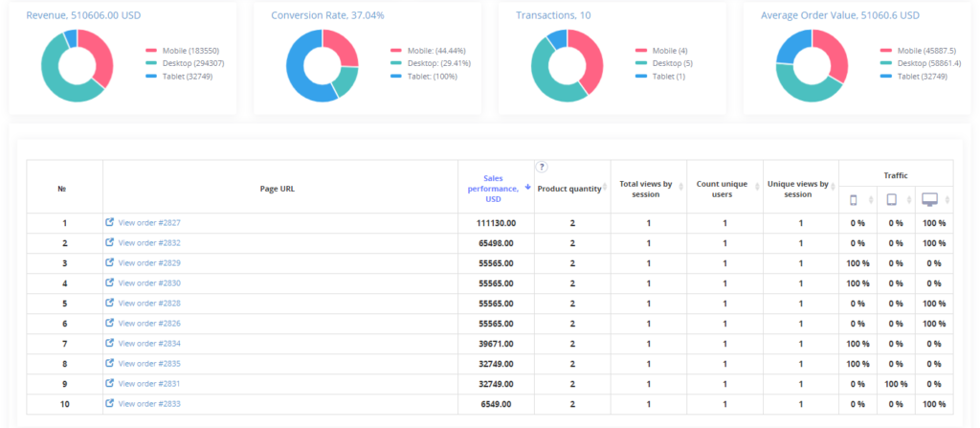Toggle Mobile (45887.5) legend in Average Order Value
Image resolution: width=980 pixels, height=428 pixels.
pos(918,51)
